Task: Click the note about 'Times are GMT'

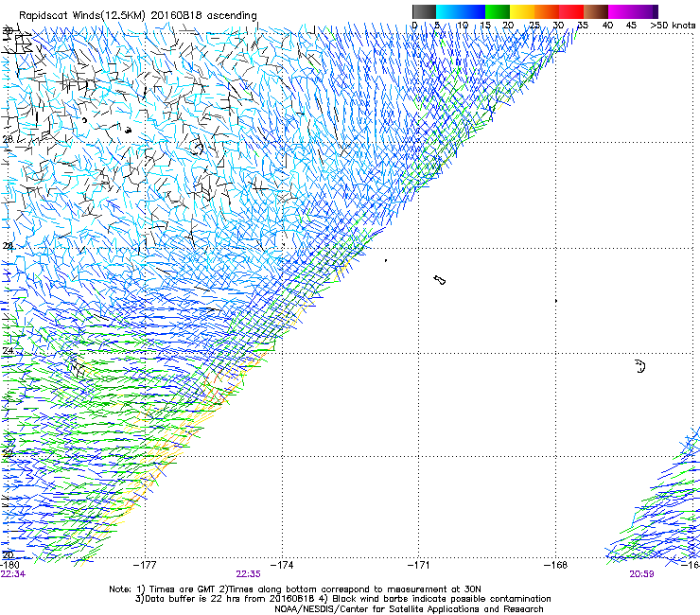Action: pos(295,589)
